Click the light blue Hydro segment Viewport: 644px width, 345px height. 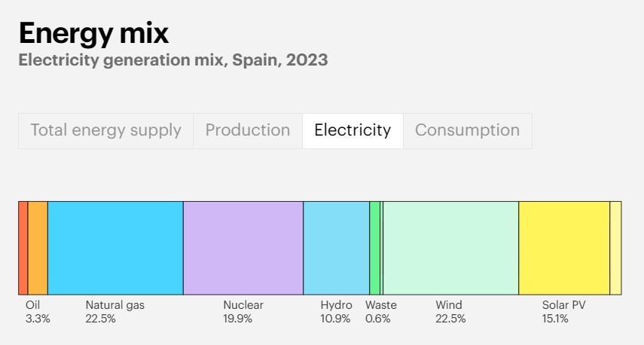click(x=337, y=248)
